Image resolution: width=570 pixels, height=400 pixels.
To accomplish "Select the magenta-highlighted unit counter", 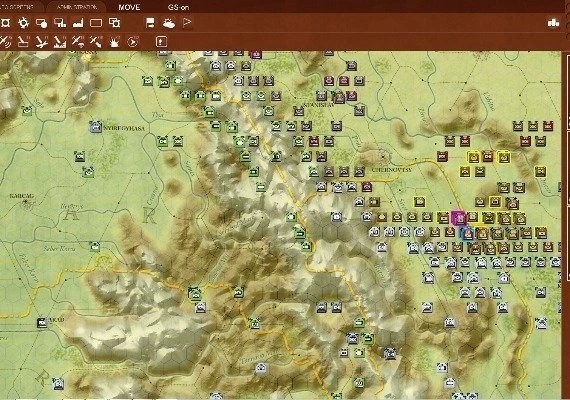I will 458,218.
